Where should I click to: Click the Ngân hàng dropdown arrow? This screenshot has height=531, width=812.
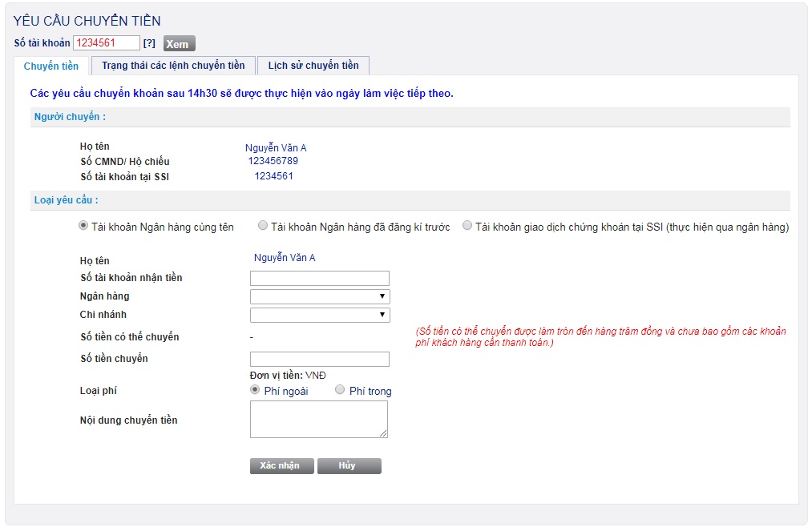(x=382, y=296)
